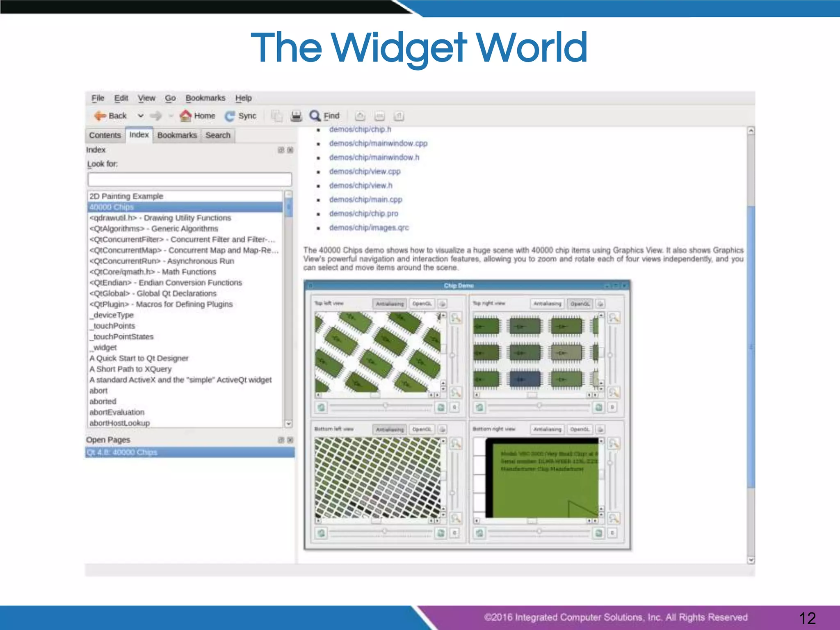Viewport: 840px width, 630px height.
Task: Toggle Antialiasing in Top right view
Action: pyautogui.click(x=548, y=304)
